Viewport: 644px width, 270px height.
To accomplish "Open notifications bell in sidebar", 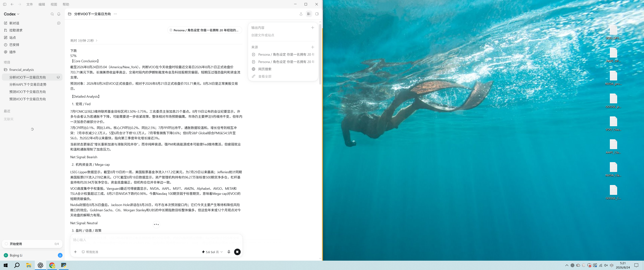I will click(x=59, y=14).
